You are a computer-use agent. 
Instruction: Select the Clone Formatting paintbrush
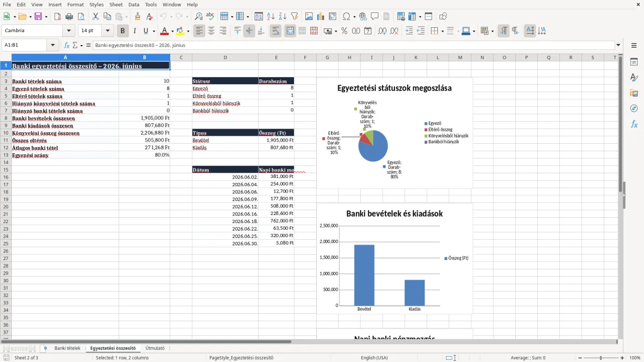tap(138, 17)
